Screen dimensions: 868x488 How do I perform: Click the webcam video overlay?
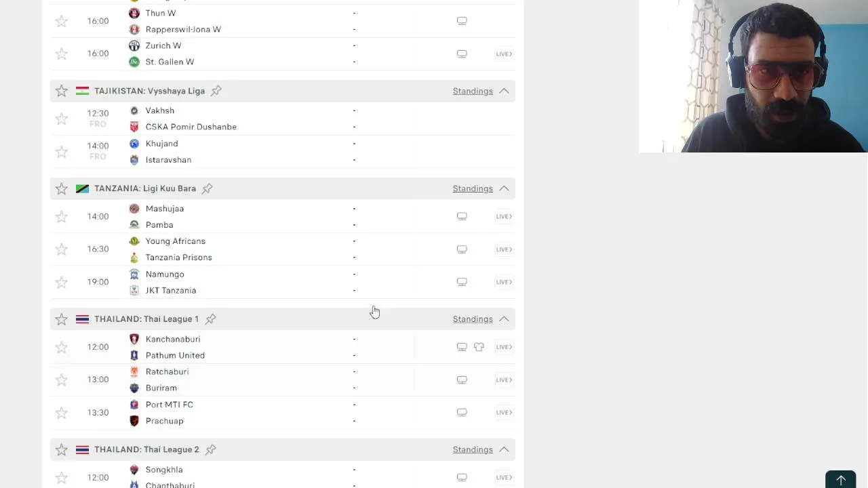click(x=753, y=76)
